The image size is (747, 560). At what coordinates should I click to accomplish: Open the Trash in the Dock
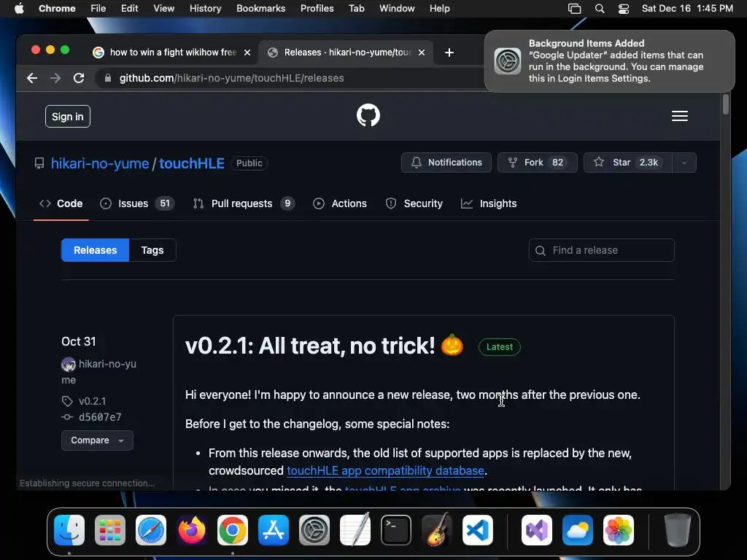pyautogui.click(x=677, y=530)
